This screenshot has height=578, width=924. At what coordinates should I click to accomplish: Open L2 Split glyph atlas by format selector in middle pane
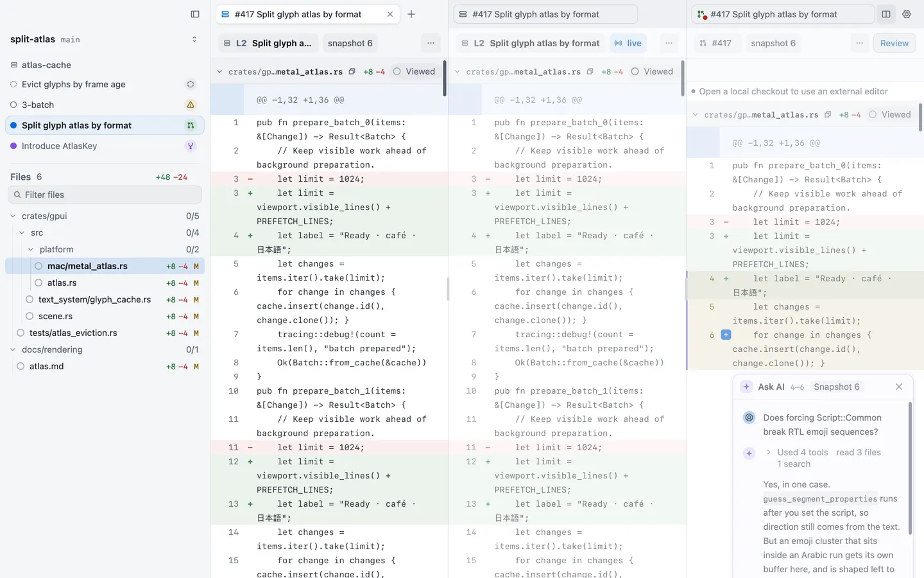pyautogui.click(x=530, y=43)
